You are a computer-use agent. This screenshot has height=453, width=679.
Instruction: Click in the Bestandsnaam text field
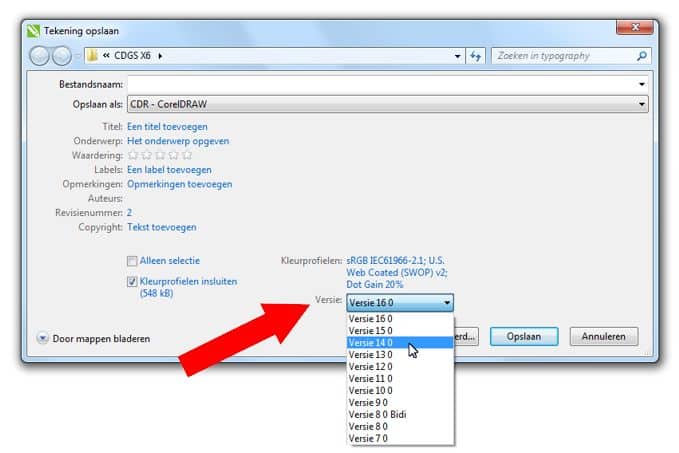point(380,84)
